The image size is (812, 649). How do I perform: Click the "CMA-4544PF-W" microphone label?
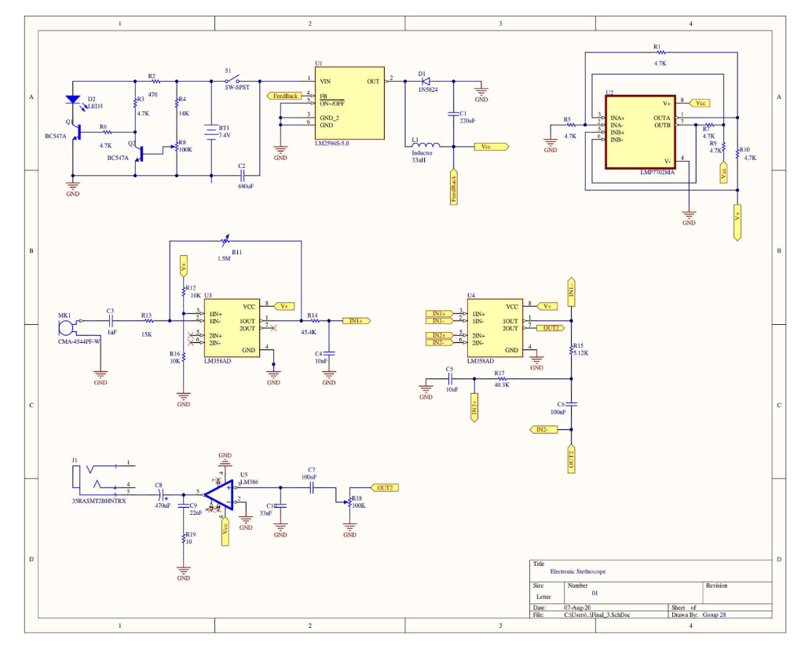(79, 341)
